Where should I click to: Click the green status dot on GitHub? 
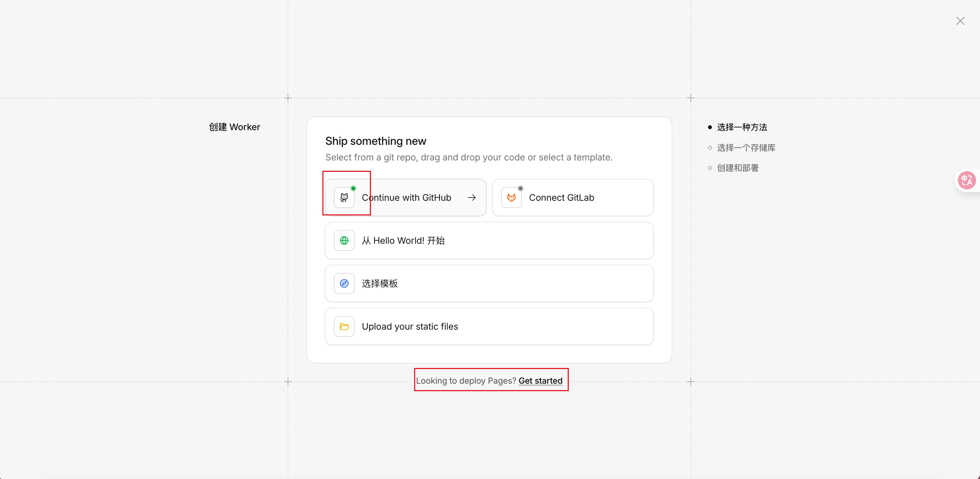coord(353,188)
